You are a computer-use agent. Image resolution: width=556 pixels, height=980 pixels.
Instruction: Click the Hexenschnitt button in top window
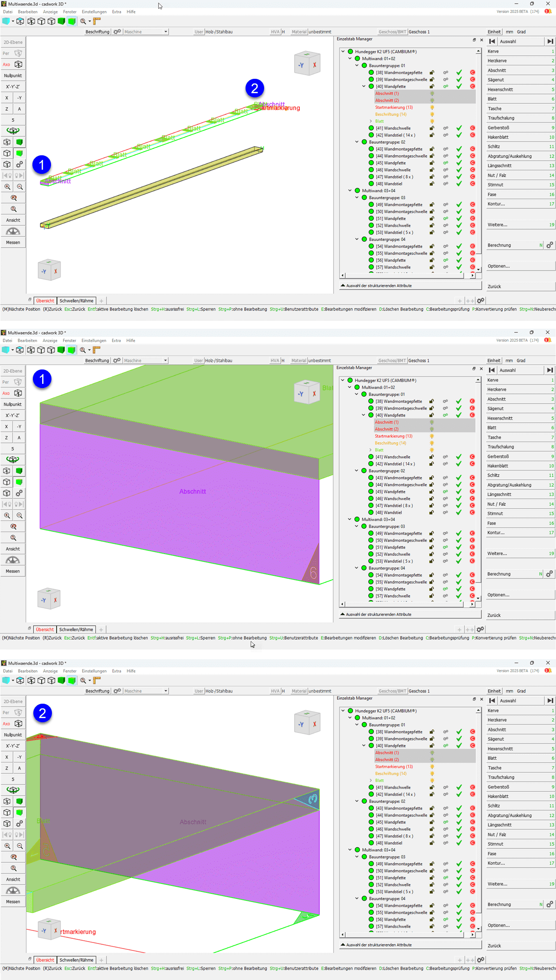click(x=520, y=89)
